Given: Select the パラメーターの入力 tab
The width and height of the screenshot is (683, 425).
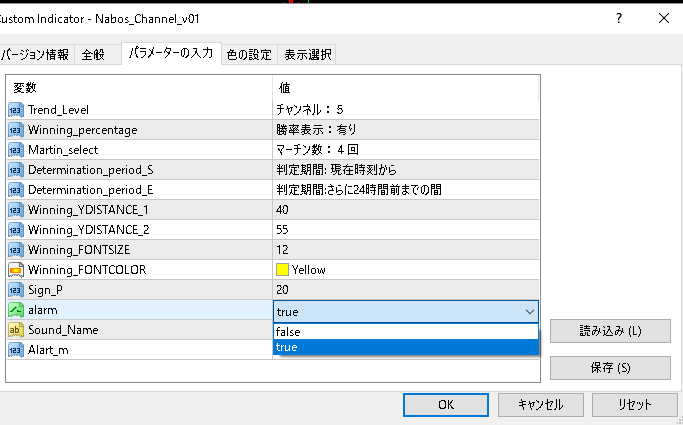Looking at the screenshot, I should point(171,53).
